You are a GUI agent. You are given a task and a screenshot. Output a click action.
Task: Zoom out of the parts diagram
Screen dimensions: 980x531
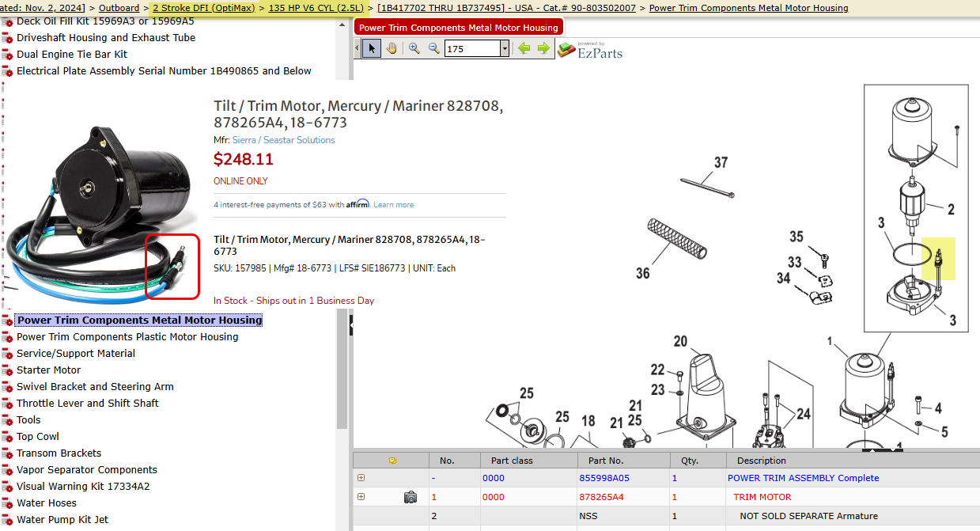[x=433, y=48]
